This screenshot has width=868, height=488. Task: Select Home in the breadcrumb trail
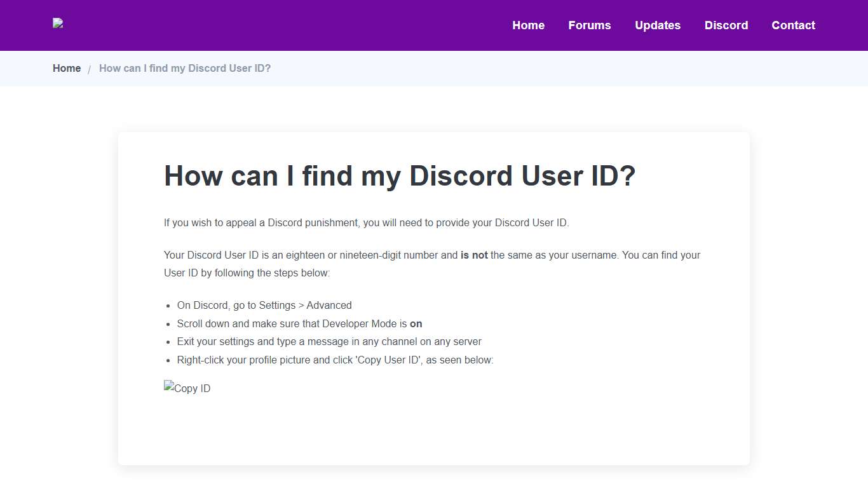pos(66,68)
